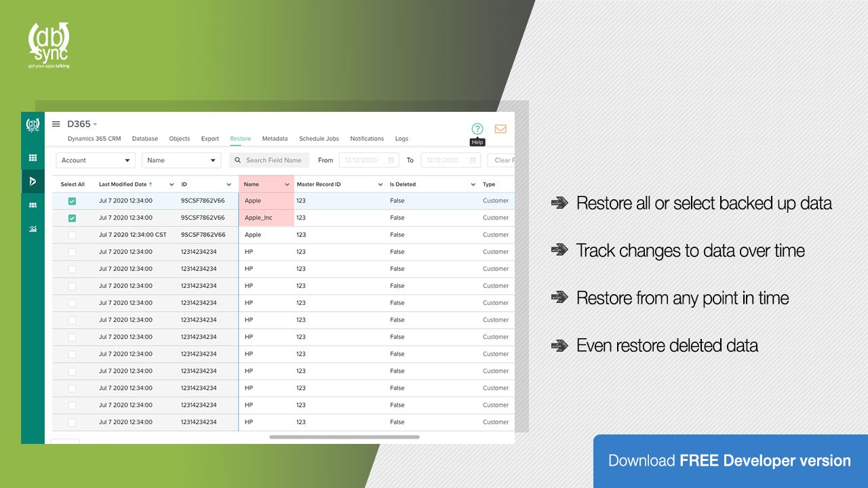868x488 pixels.
Task: Open the Schedule Jobs tab
Action: pos(319,139)
